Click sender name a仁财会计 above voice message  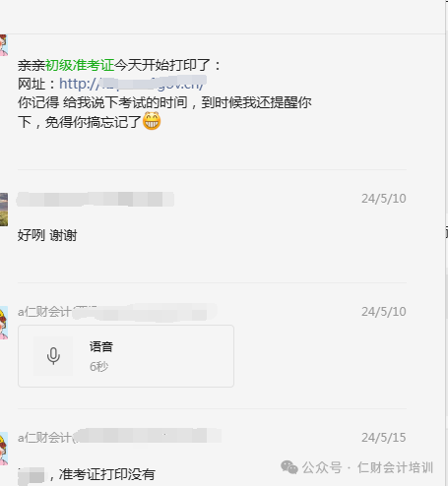tap(44, 312)
